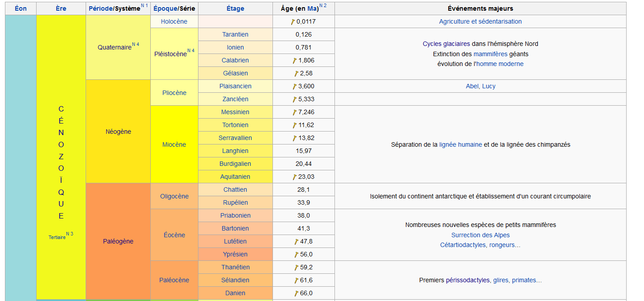Screen dimensions: 644x301
Task: Click the golden spike icon next to 7,246
Action: pyautogui.click(x=295, y=112)
